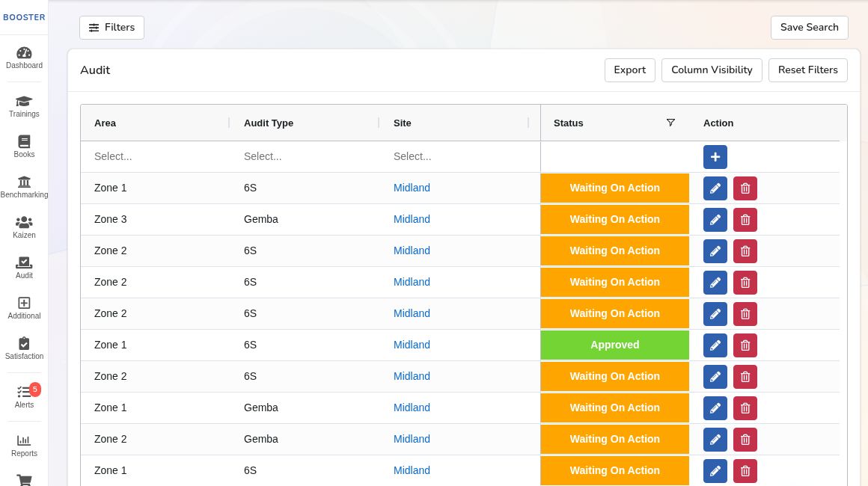Click the BOOSTER logo

pyautogui.click(x=24, y=17)
